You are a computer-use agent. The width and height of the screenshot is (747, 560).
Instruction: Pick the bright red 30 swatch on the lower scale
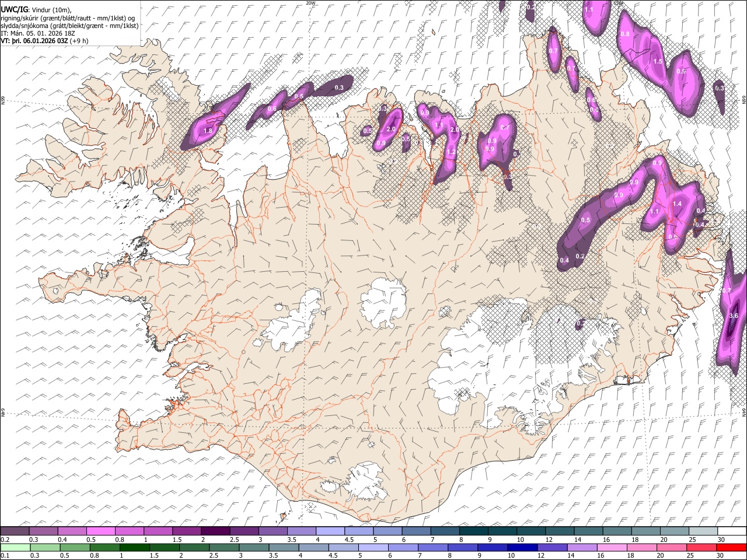tap(731, 547)
